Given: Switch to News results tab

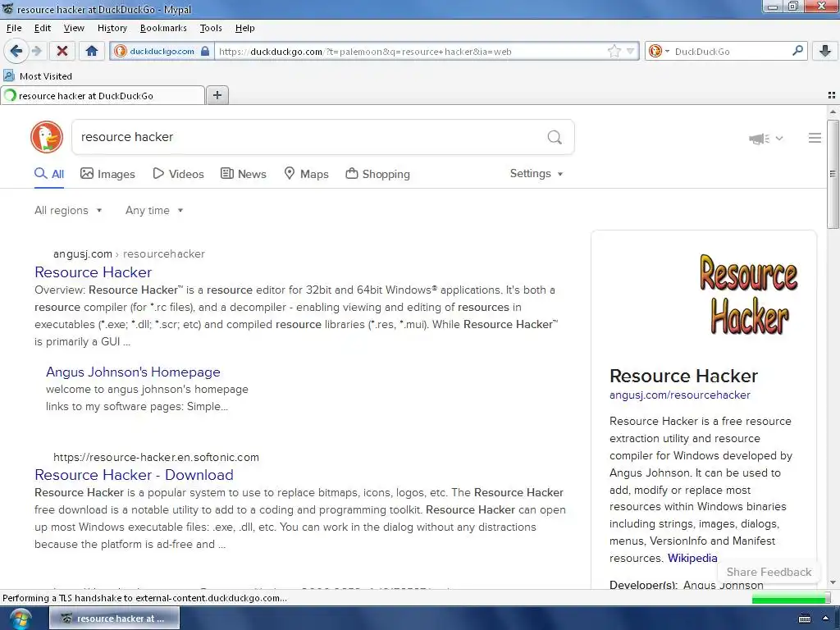Looking at the screenshot, I should (243, 174).
